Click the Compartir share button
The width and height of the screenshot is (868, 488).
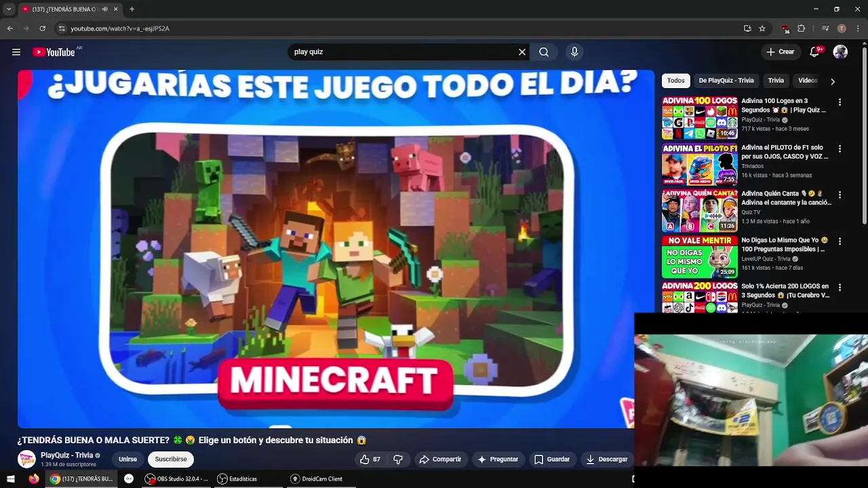[x=440, y=460]
